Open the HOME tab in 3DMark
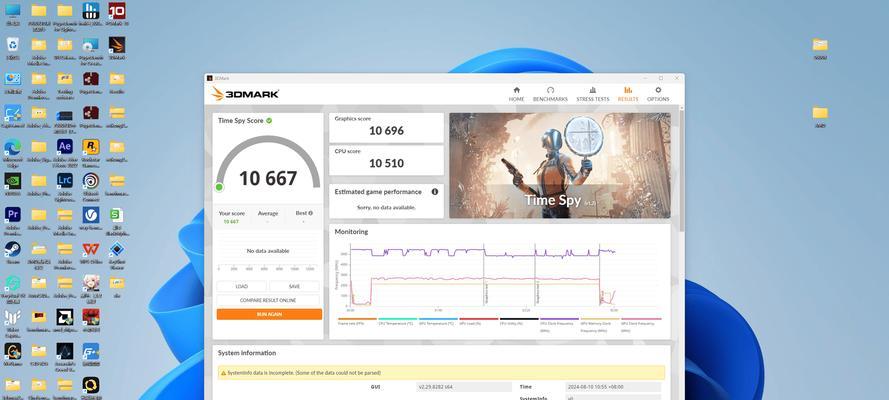 [x=516, y=94]
